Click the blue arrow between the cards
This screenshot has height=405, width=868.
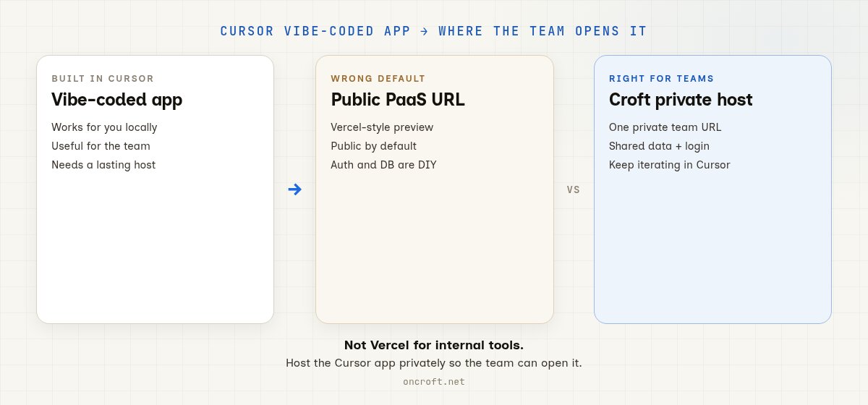pos(294,189)
